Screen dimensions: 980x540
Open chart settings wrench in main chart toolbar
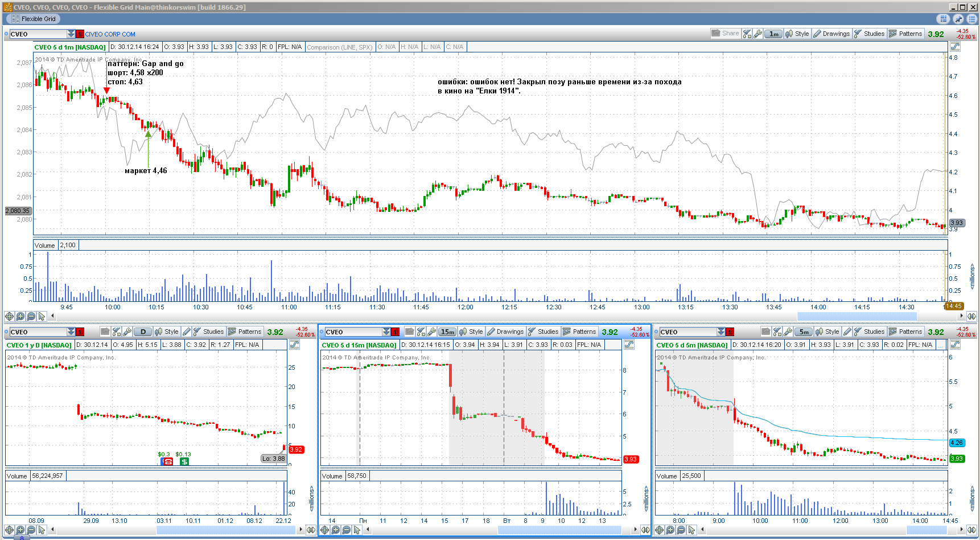click(758, 34)
